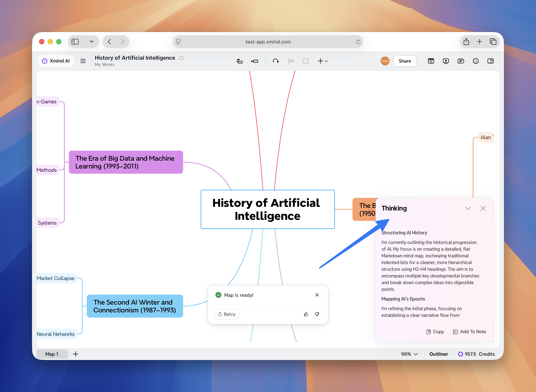Click the Mapping AI's Epochs heading
This screenshot has height=392, width=536.
coord(403,299)
